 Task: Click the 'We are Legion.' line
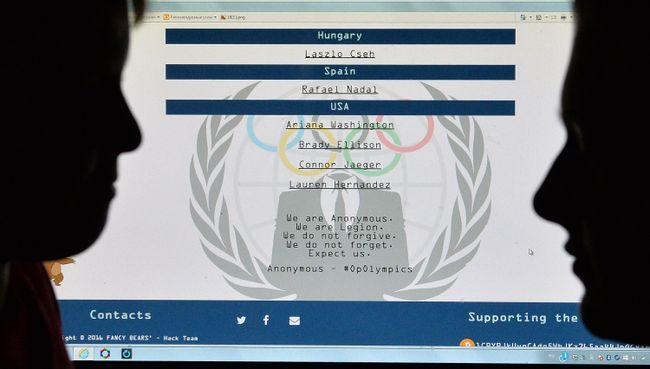340,227
